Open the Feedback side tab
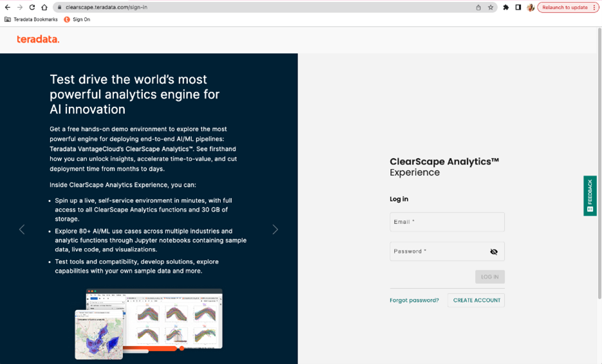Screen dimensions: 602x364 590,196
